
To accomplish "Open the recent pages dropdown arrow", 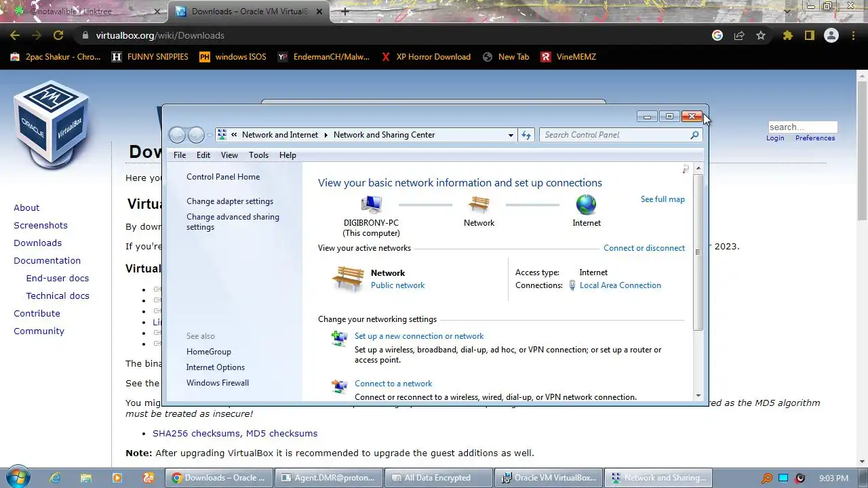I will point(210,135).
